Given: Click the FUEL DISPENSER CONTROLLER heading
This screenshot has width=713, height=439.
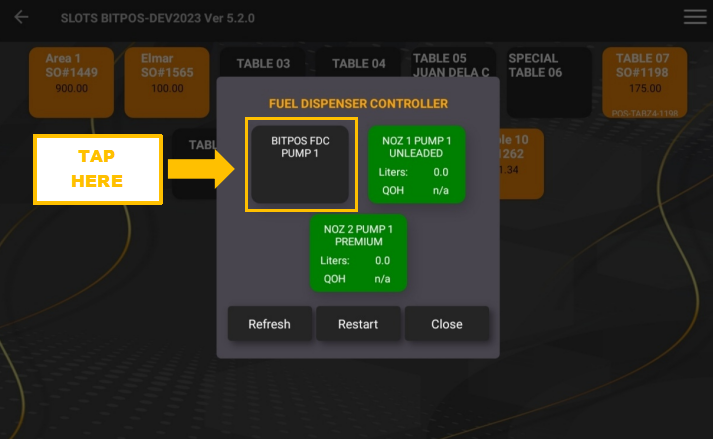Looking at the screenshot, I should 358,103.
